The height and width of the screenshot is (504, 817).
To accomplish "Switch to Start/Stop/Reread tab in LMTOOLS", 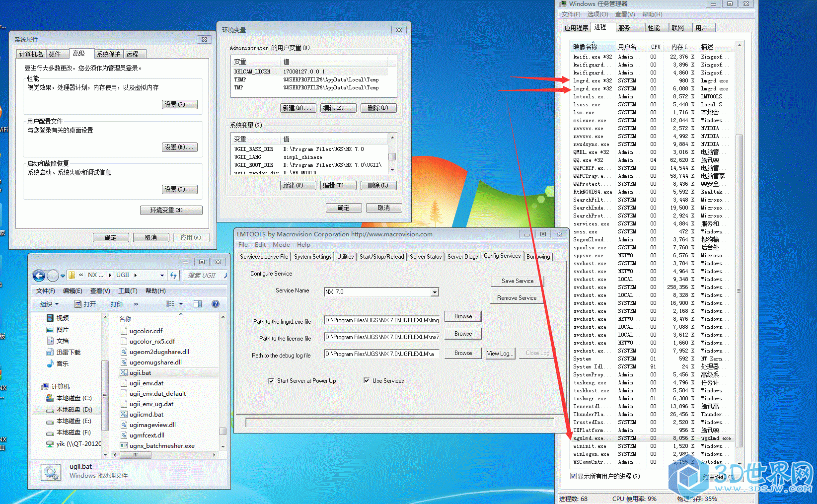I will 381,257.
